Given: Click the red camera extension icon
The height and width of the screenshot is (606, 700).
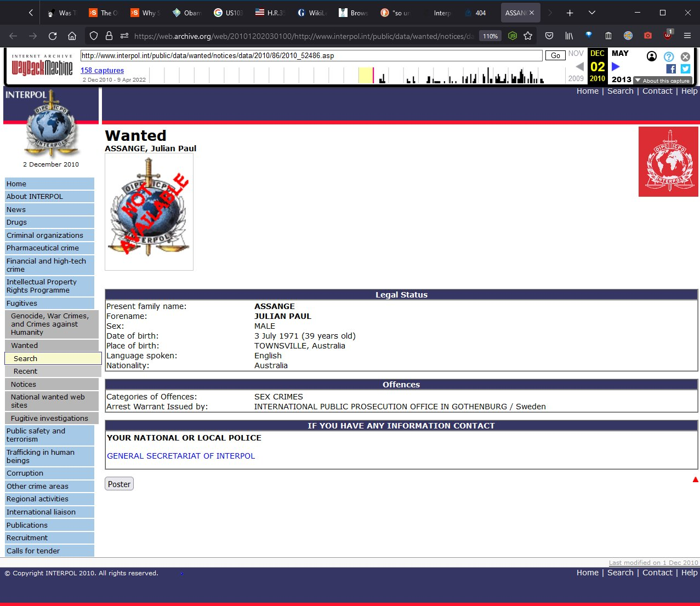Looking at the screenshot, I should [x=648, y=36].
